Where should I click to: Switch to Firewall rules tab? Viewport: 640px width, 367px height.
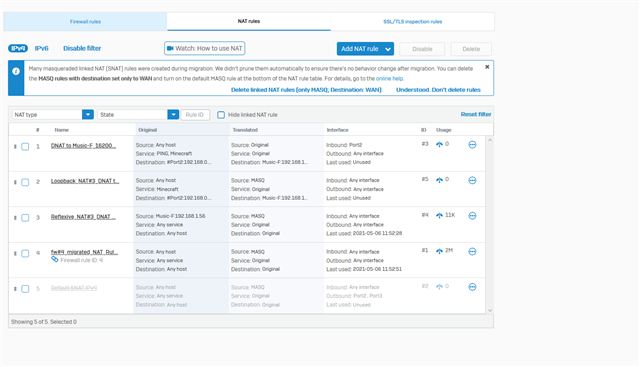(x=85, y=22)
